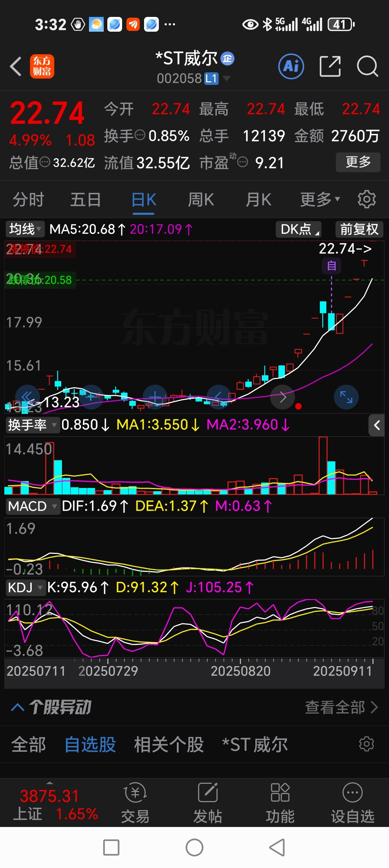Tap the Android recent apps square
The height and width of the screenshot is (868, 389).
[x=111, y=847]
